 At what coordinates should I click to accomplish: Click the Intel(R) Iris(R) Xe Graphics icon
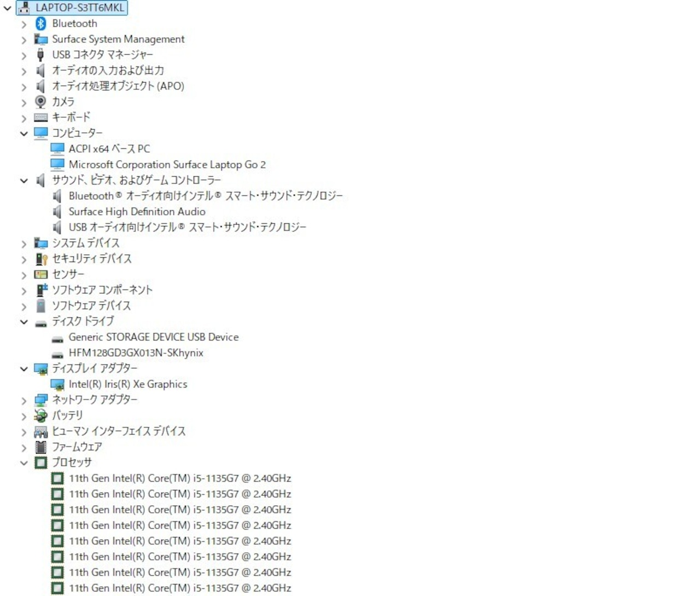click(57, 385)
